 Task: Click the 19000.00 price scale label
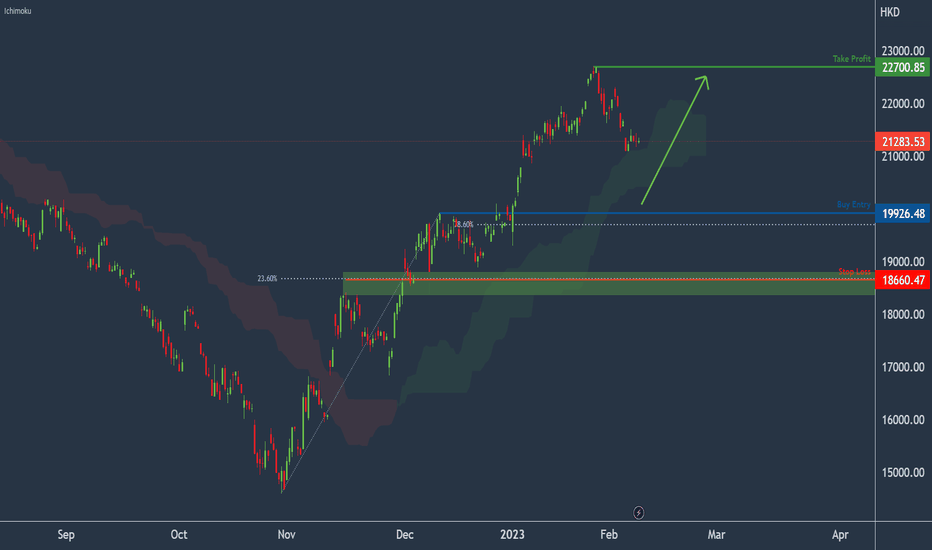click(x=903, y=262)
